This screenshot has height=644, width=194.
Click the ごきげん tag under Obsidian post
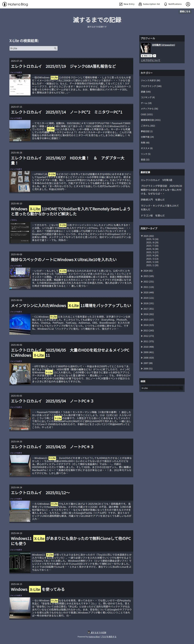(x=13, y=220)
